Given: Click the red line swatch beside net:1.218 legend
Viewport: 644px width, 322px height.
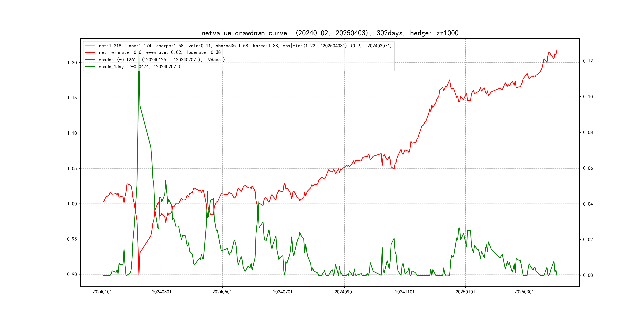Looking at the screenshot, I should coord(90,46).
